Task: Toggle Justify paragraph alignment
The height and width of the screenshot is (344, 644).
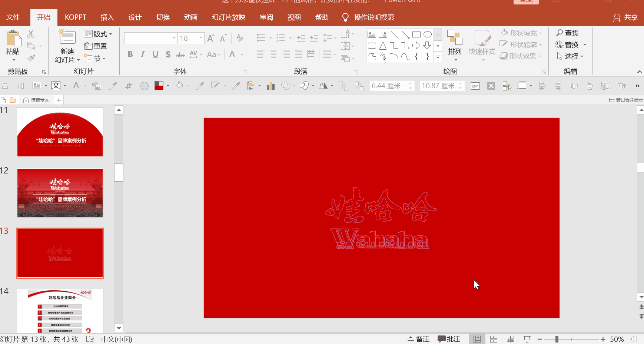Action: tap(299, 54)
